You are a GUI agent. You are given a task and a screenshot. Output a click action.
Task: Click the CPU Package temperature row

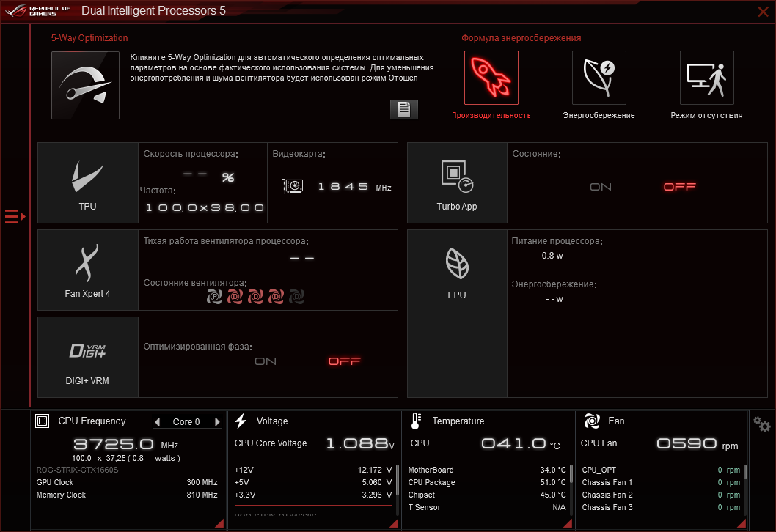tap(487, 483)
